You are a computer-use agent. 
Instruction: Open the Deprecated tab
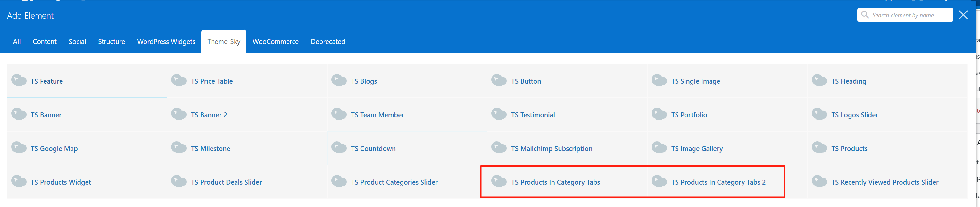click(x=328, y=41)
